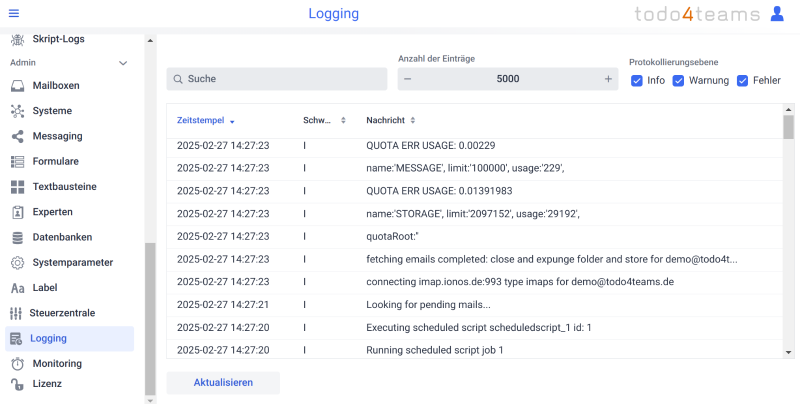Click the Messaging share icon
Image resolution: width=800 pixels, height=404 pixels.
pyautogui.click(x=17, y=136)
